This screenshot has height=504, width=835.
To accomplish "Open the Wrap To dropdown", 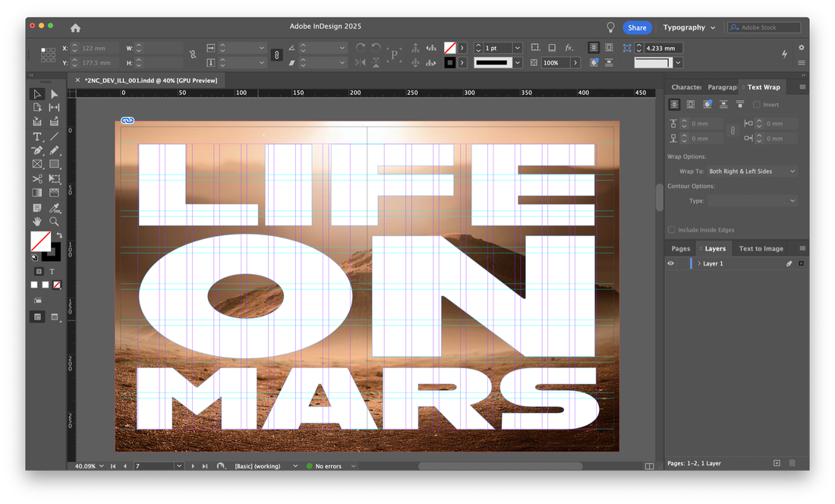I will [751, 172].
